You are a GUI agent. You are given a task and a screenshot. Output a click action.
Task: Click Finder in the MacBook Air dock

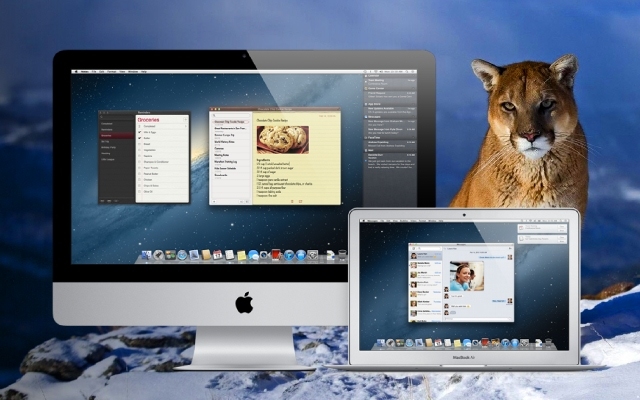[378, 344]
